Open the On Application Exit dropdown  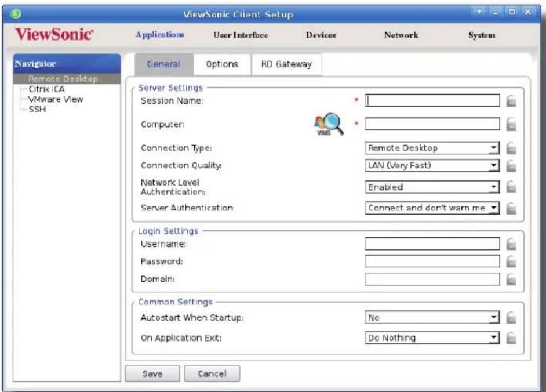click(x=432, y=337)
